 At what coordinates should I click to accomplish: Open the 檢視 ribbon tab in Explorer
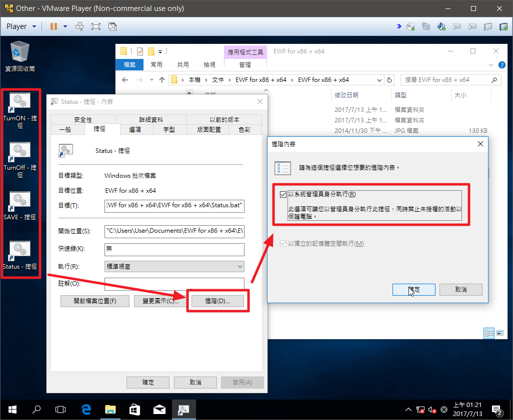tap(209, 64)
